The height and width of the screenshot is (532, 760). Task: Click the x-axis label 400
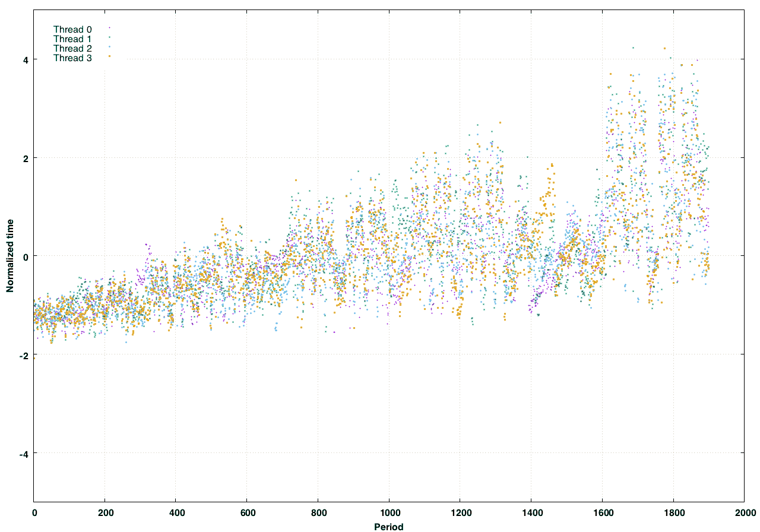176,512
